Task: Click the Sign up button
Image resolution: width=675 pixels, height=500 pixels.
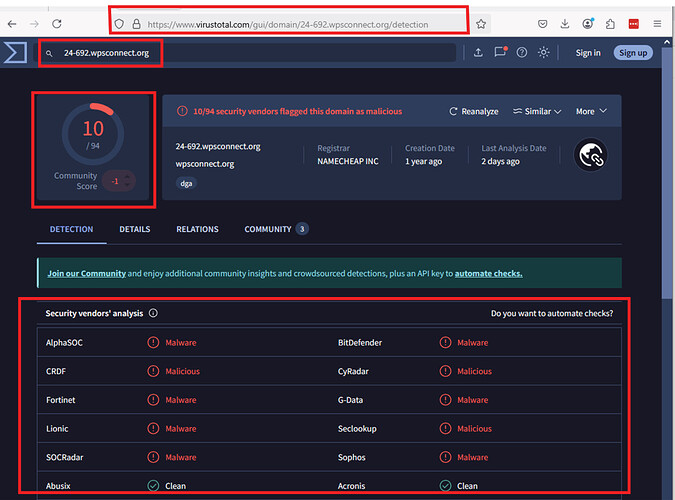Action: (x=633, y=53)
